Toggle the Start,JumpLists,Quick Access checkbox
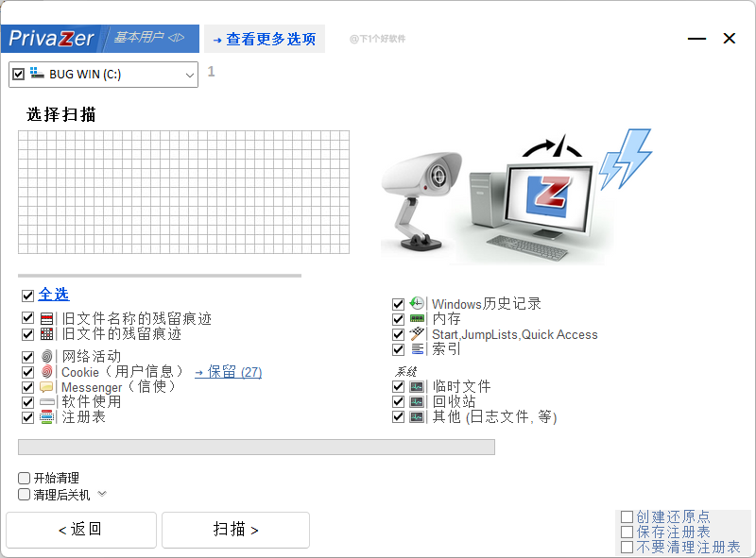 click(398, 334)
